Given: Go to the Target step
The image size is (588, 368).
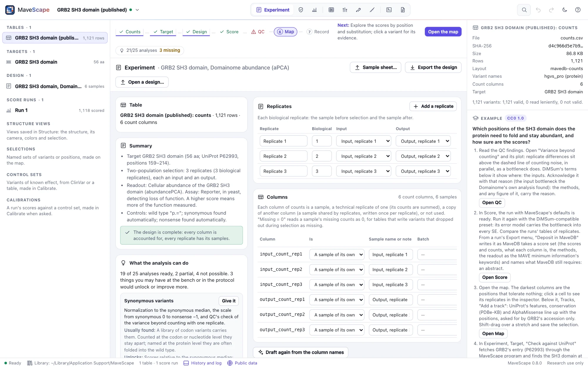Looking at the screenshot, I should click(163, 32).
